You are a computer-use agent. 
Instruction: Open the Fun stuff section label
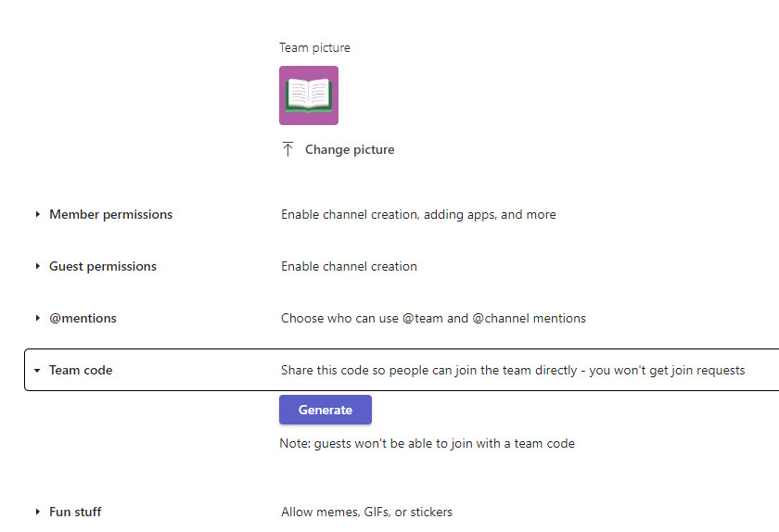[x=75, y=512]
